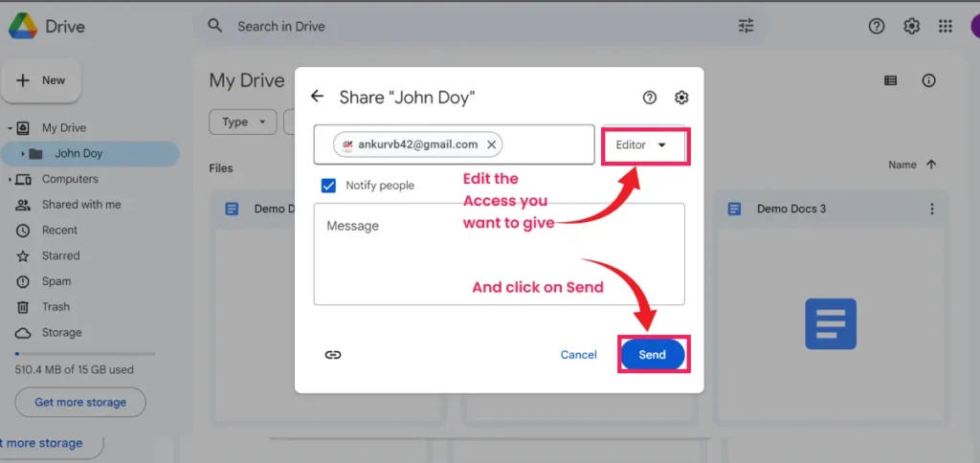Viewport: 980px width, 463px height.
Task: Uncheck the Notify people checkbox
Action: click(329, 186)
